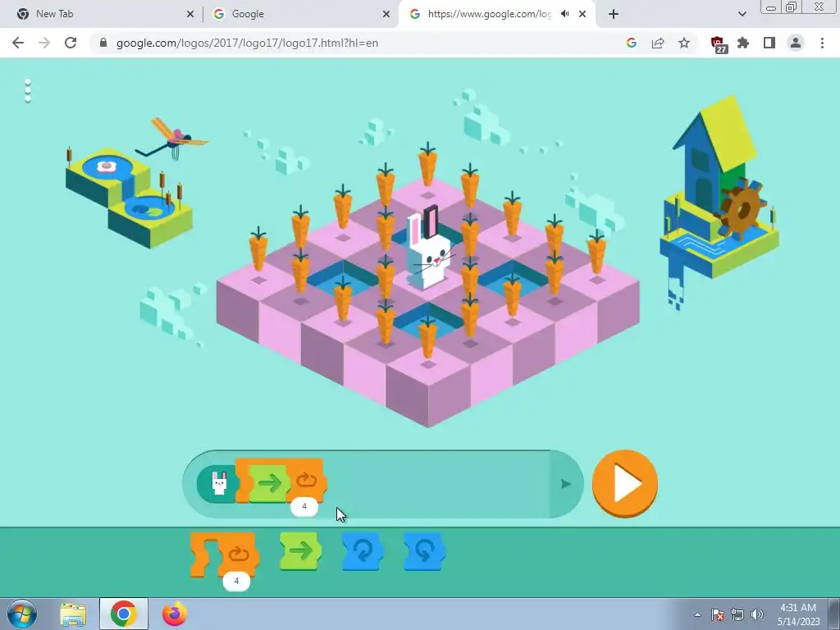Image resolution: width=840 pixels, height=630 pixels.
Task: Select the green forward block inside the loop
Action: click(269, 483)
